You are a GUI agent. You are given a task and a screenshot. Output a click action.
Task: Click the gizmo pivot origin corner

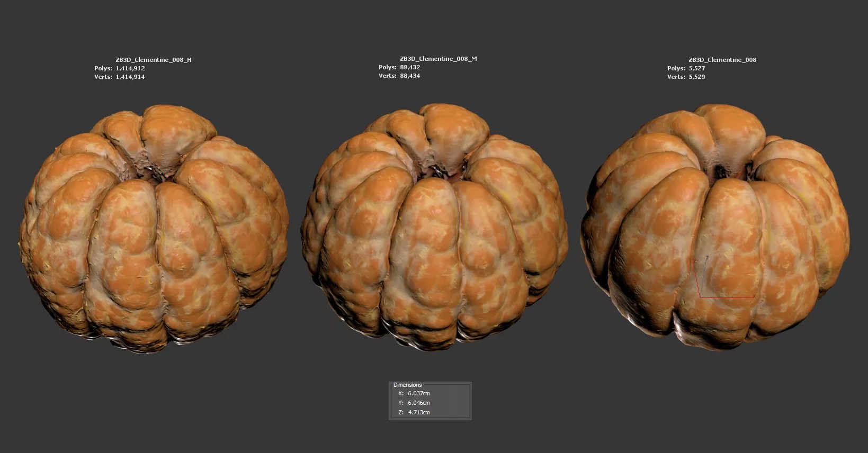701,297
